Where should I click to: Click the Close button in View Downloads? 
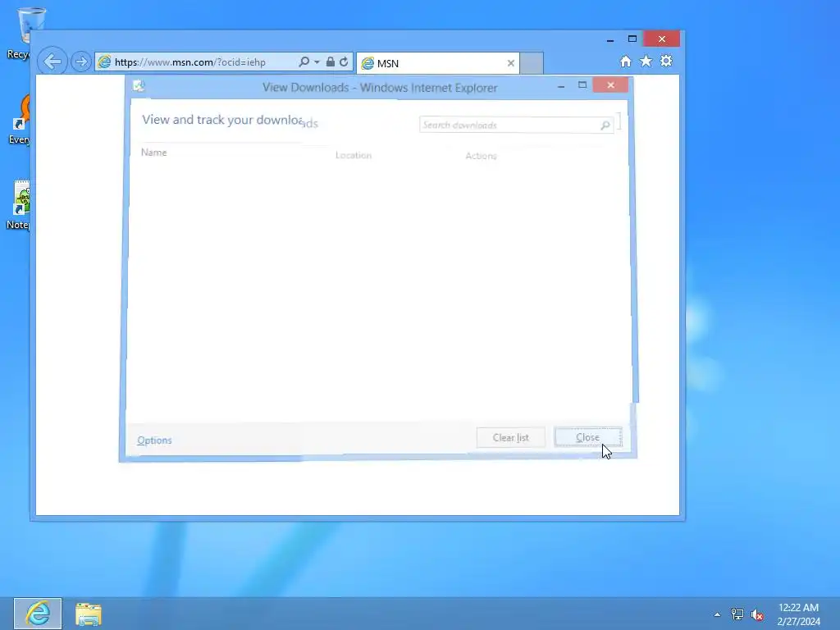[x=587, y=437]
